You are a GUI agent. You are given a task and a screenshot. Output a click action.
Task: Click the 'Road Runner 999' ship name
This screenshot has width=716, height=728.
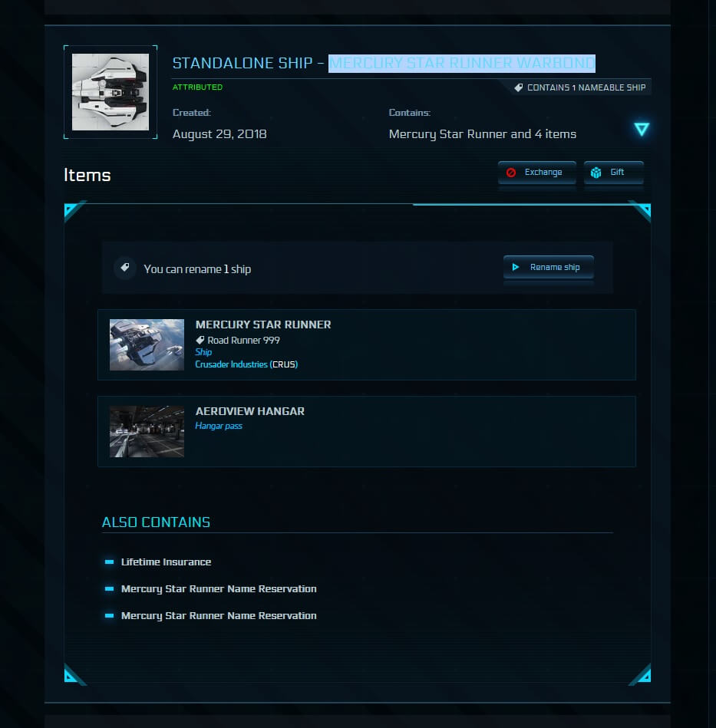[244, 340]
